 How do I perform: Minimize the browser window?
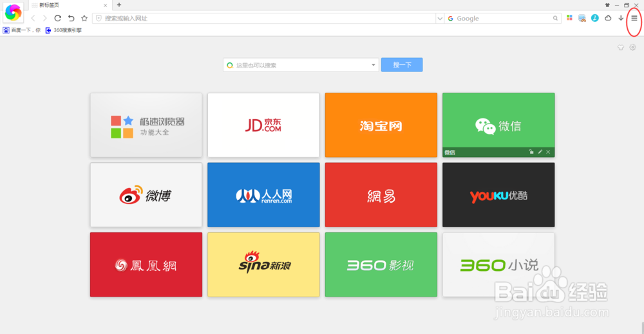tap(617, 5)
